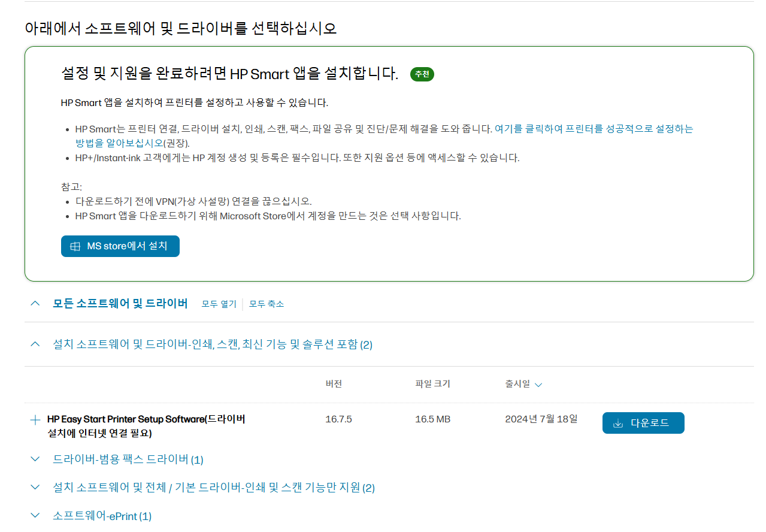Click the 파일 크기 column header
The image size is (766, 532).
[432, 384]
